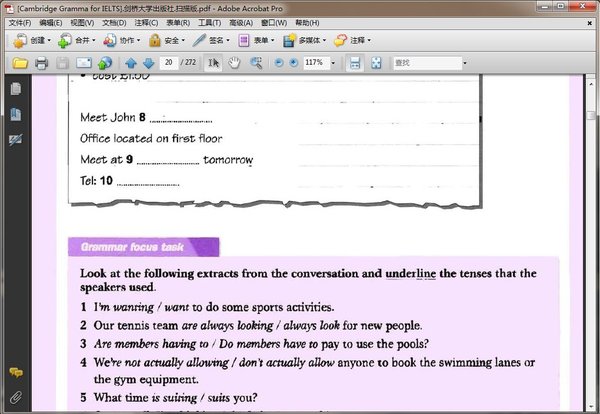Open the Forms toolbar icon

point(244,40)
